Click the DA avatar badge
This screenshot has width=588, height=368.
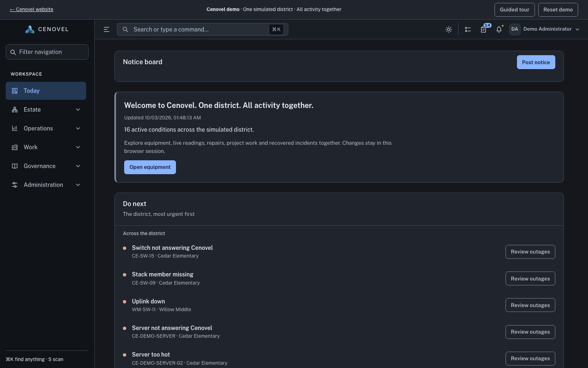(x=514, y=29)
